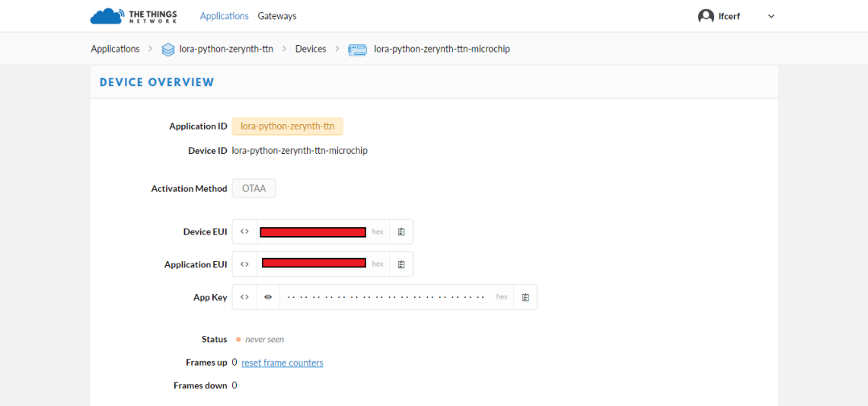Copy the App Key to clipboard

click(525, 297)
